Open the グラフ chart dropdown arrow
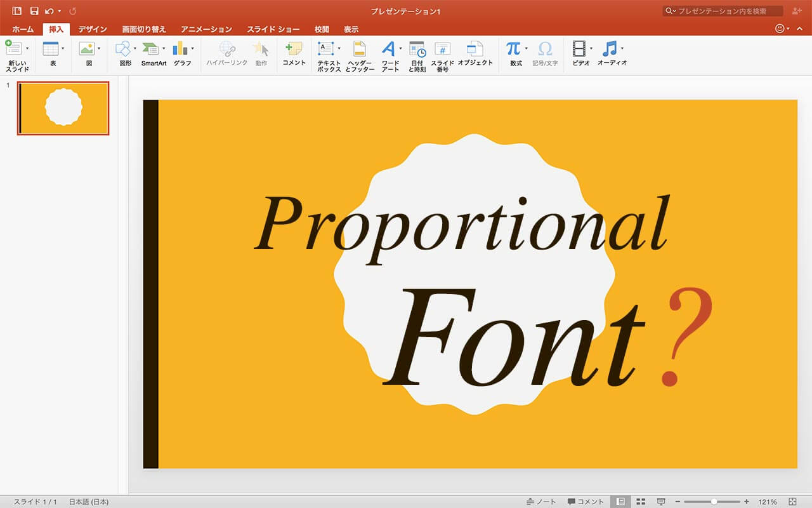The height and width of the screenshot is (508, 812). (192, 49)
